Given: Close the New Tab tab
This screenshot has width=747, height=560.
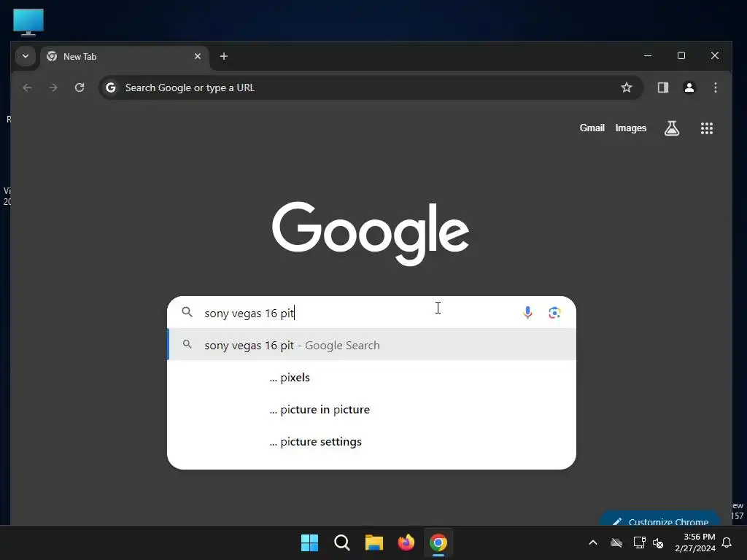Looking at the screenshot, I should (198, 56).
